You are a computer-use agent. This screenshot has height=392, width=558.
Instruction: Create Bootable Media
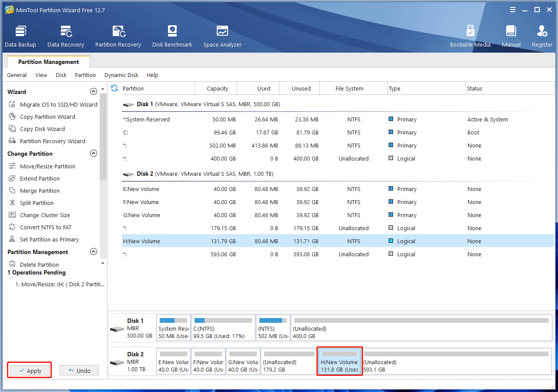point(470,37)
